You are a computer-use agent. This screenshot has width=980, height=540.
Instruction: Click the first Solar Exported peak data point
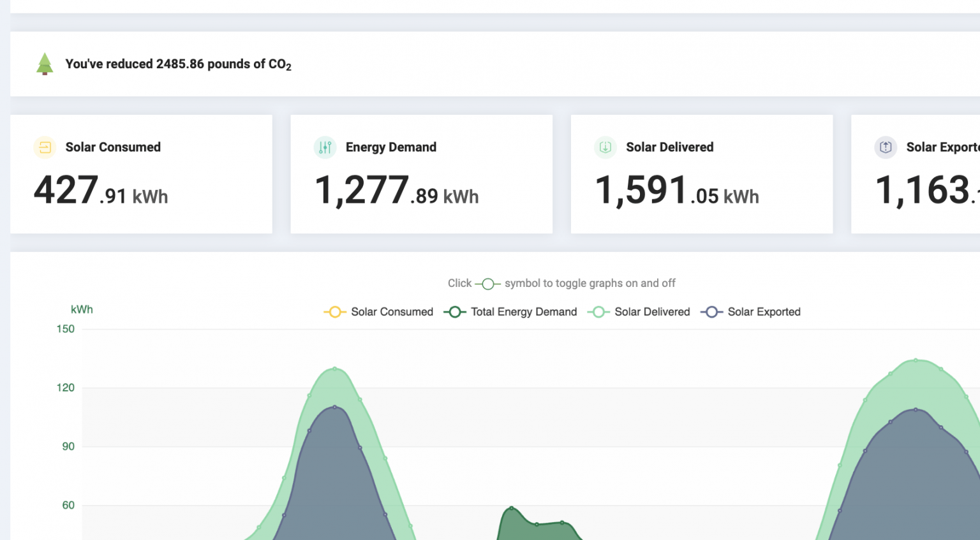click(335, 407)
